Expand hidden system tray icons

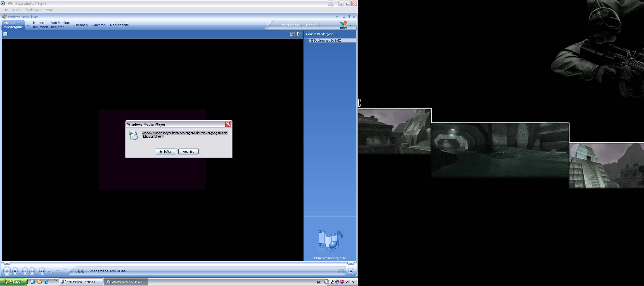326,282
